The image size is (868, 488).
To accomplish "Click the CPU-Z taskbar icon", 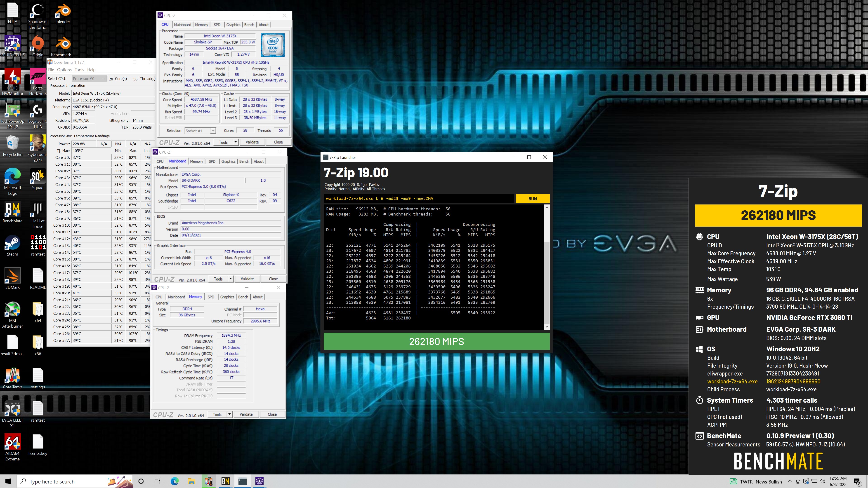I will coord(259,481).
